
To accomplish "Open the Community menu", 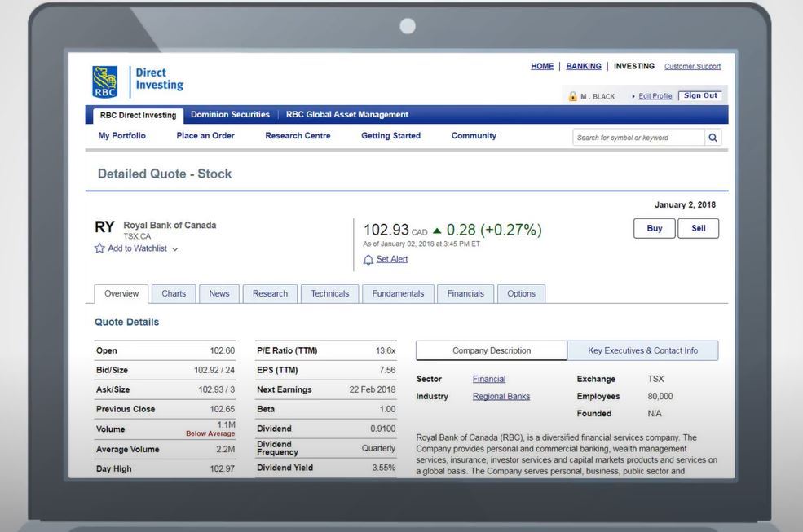I will (x=474, y=136).
